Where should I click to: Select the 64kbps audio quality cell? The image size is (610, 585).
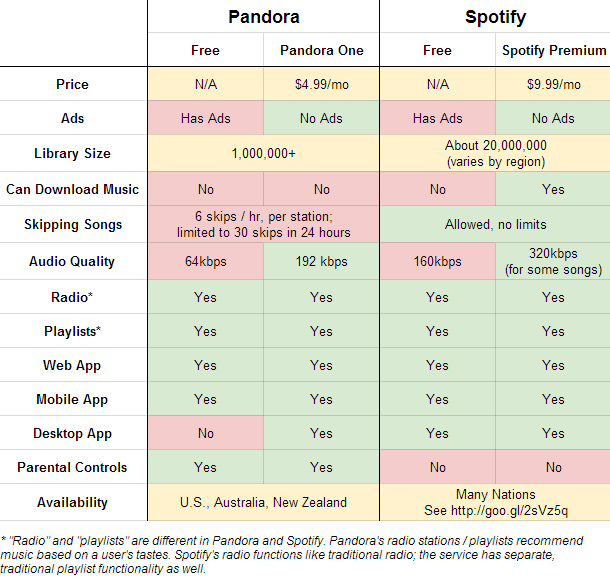[205, 262]
